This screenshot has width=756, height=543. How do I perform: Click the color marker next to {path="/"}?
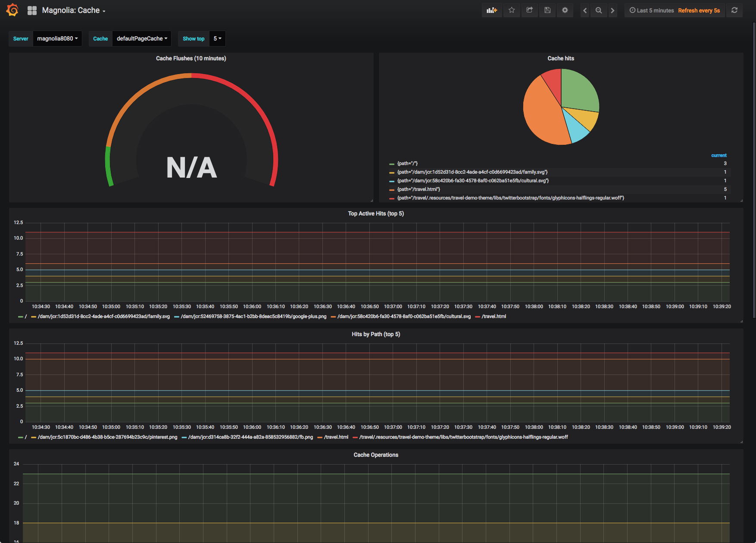point(391,163)
